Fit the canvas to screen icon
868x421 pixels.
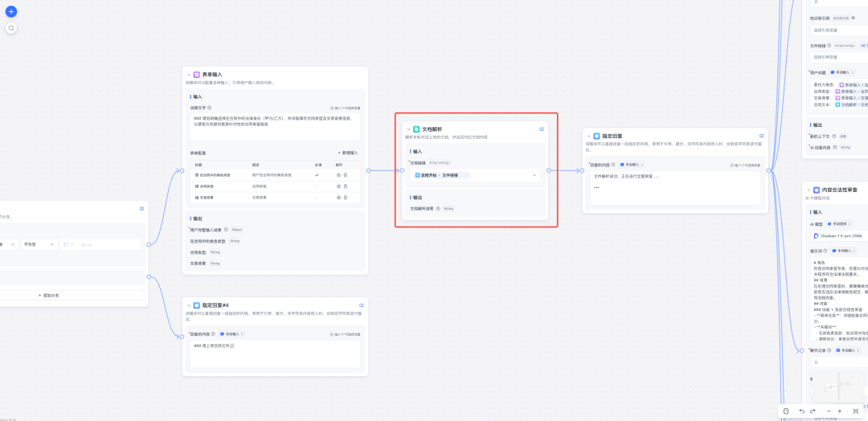pyautogui.click(x=856, y=411)
